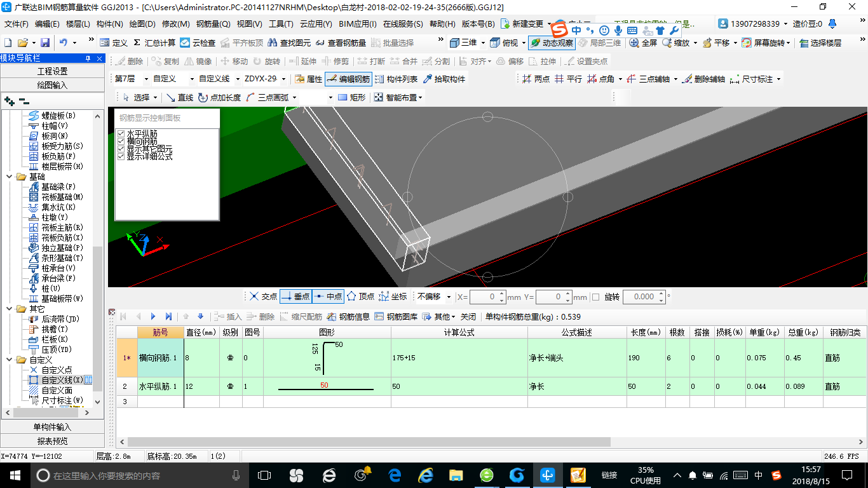Image resolution: width=868 pixels, height=488 pixels.
Task: Open 查看钢筋量 rebar quantity viewer
Action: point(341,43)
